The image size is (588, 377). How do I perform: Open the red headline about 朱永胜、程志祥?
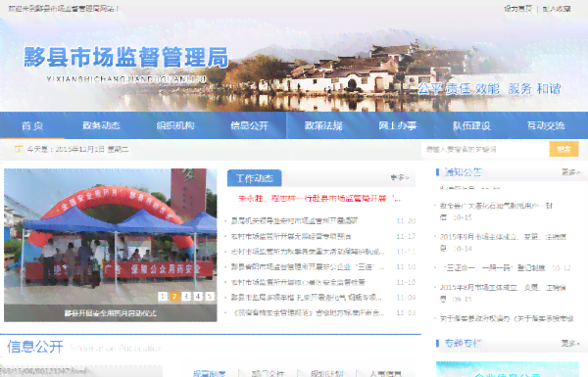[x=319, y=199]
